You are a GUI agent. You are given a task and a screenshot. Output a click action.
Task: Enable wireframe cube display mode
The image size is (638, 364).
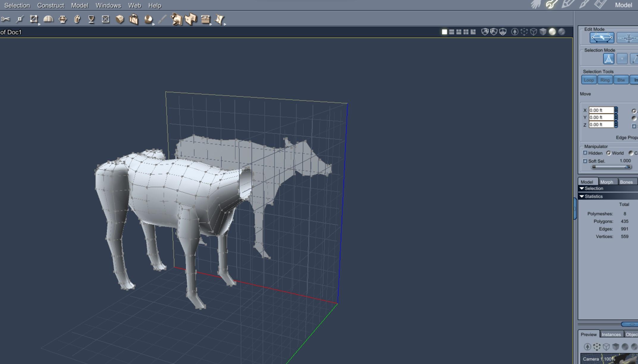pos(534,32)
